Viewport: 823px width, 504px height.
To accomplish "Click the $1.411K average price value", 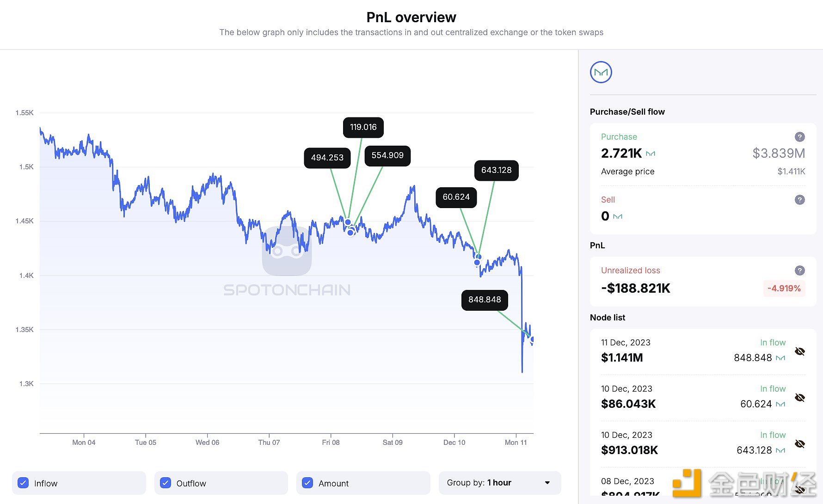I will pos(791,172).
